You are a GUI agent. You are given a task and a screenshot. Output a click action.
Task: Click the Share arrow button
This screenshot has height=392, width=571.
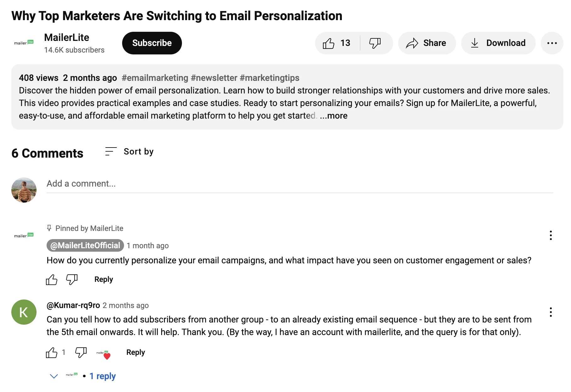427,43
